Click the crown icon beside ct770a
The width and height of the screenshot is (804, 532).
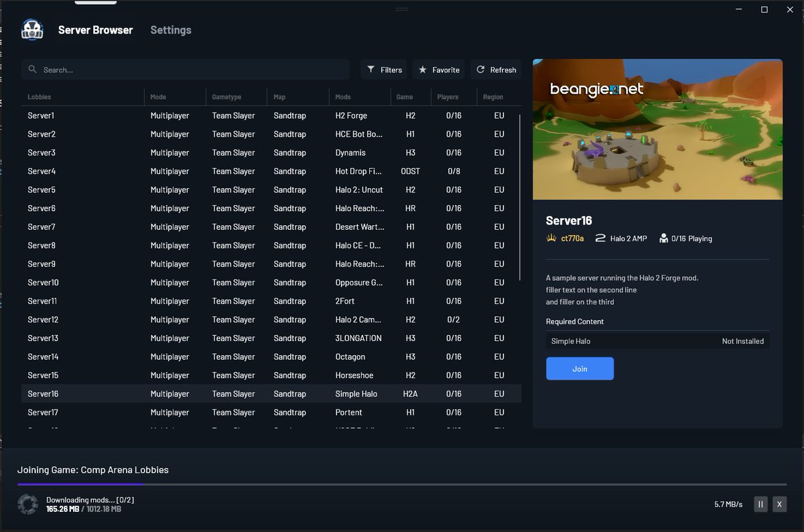(551, 238)
